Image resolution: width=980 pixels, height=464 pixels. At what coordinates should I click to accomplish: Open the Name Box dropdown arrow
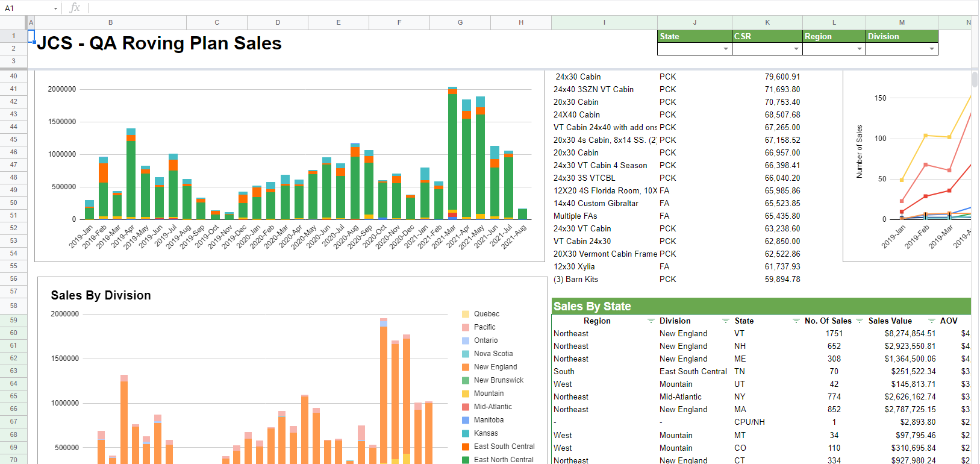click(55, 8)
